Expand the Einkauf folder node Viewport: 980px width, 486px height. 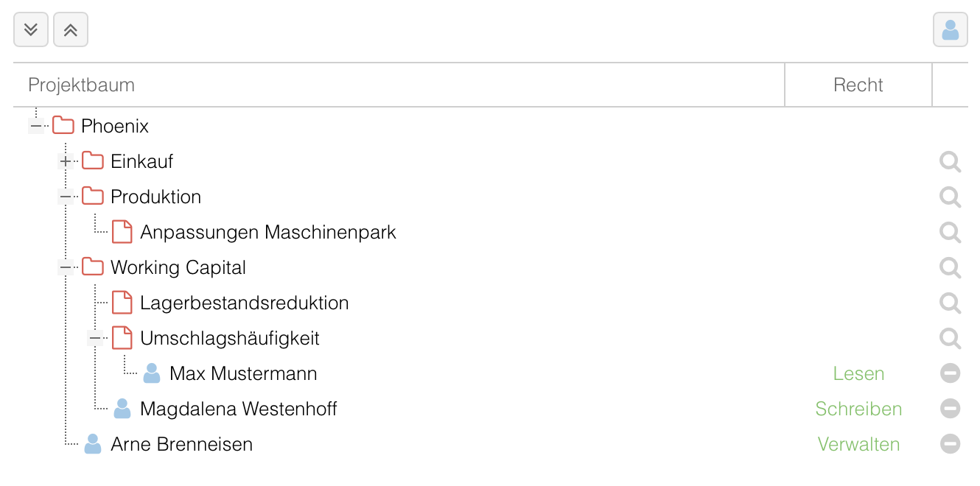66,161
